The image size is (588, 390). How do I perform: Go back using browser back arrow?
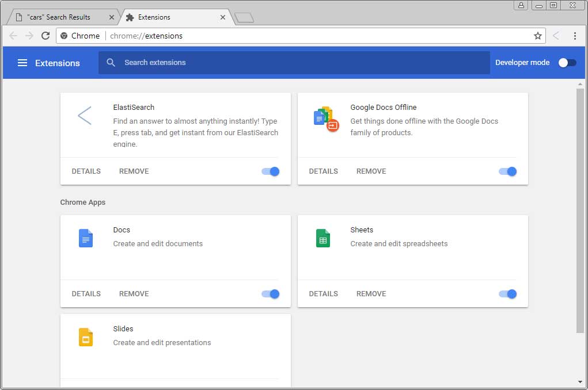13,36
